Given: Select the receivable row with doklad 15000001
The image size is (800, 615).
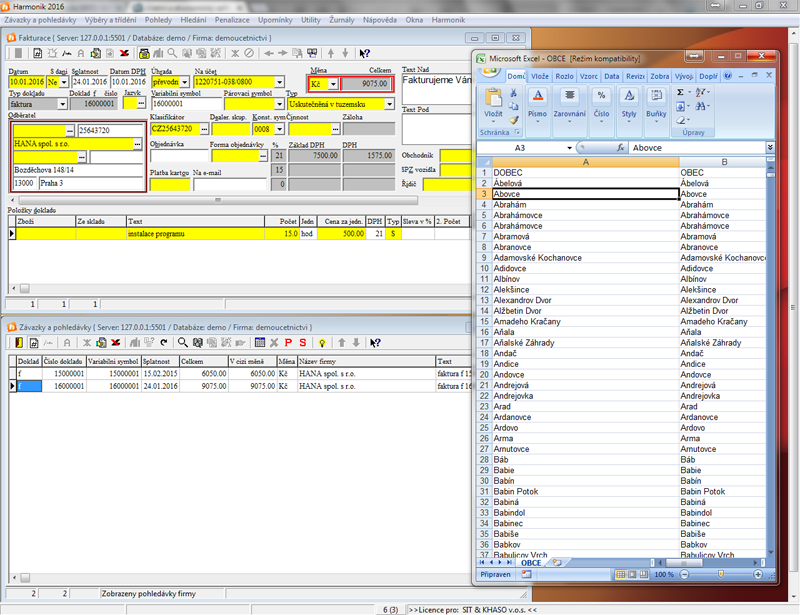Looking at the screenshot, I should tap(240, 374).
